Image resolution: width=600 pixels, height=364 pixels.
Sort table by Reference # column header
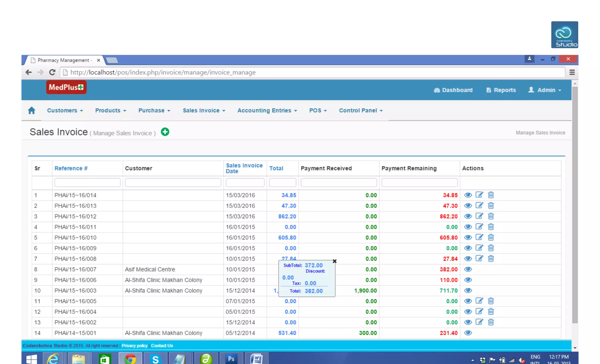pyautogui.click(x=71, y=168)
